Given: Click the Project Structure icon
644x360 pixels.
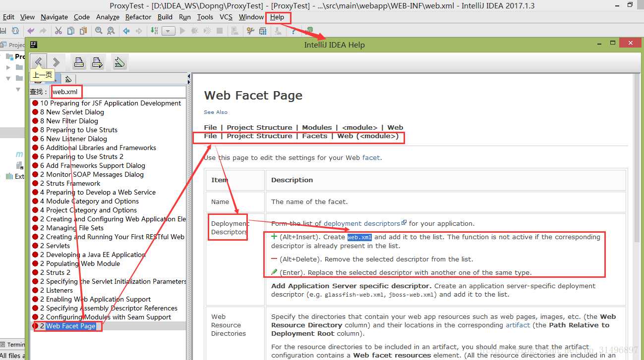Looking at the screenshot, I should (262, 31).
